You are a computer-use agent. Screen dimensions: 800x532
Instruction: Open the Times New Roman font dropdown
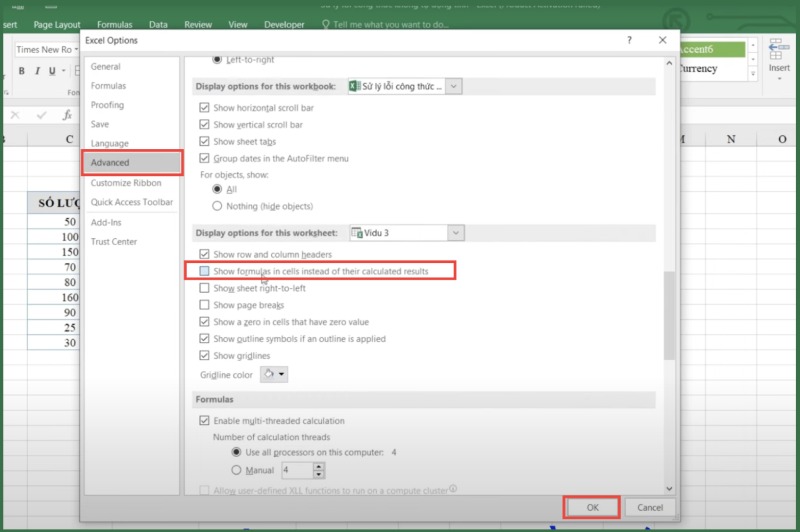(76, 49)
